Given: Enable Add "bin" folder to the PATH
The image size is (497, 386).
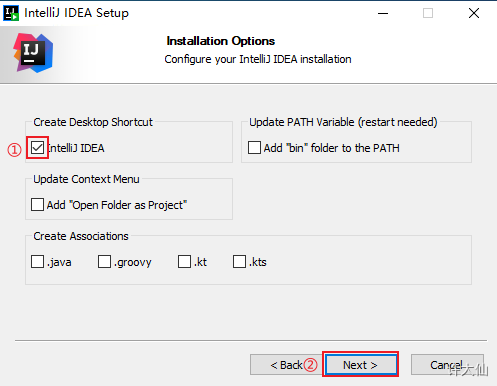Looking at the screenshot, I should (x=254, y=148).
